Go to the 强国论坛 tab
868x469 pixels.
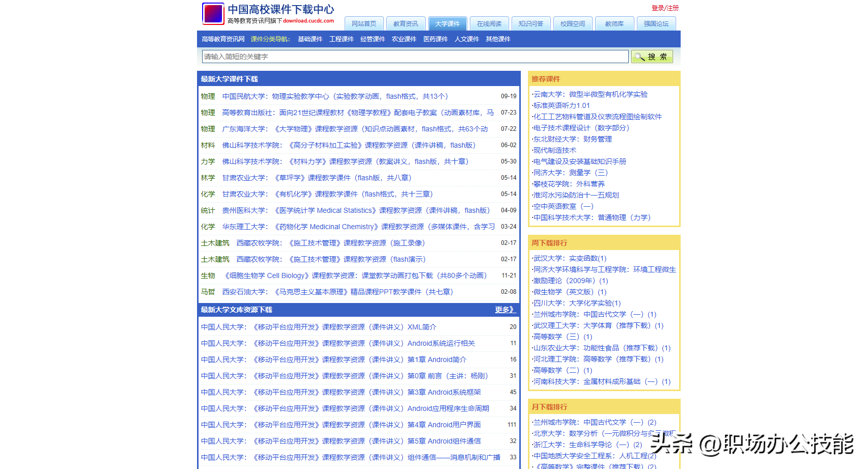pyautogui.click(x=656, y=24)
